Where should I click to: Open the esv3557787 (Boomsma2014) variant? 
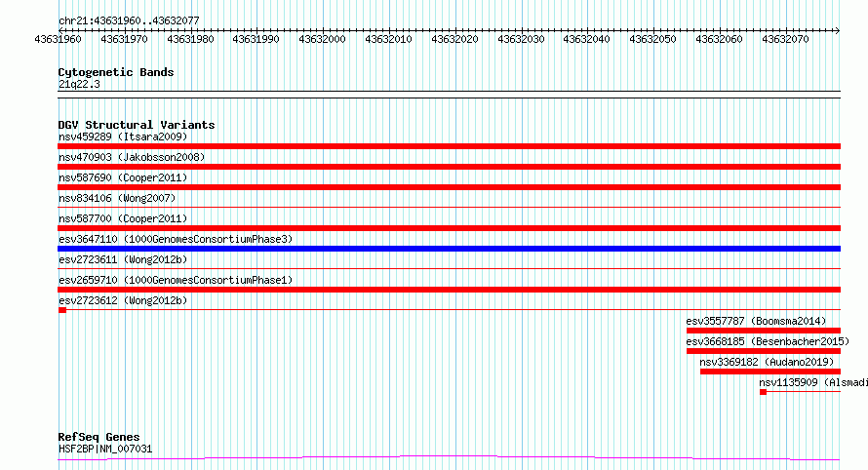coord(756,321)
